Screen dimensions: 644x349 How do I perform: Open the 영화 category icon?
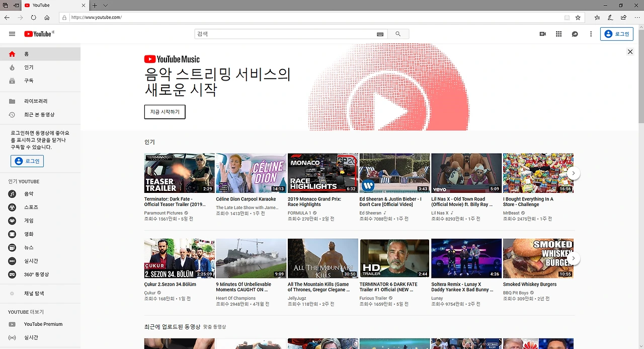pos(12,234)
